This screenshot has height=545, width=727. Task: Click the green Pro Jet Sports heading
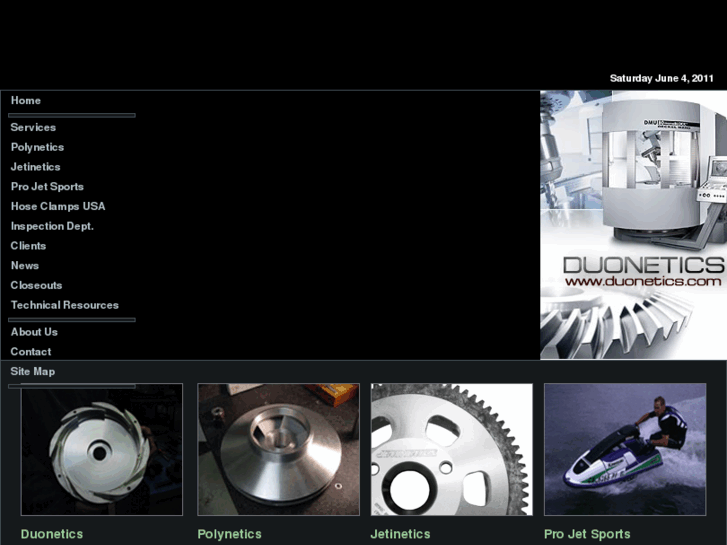(x=587, y=534)
